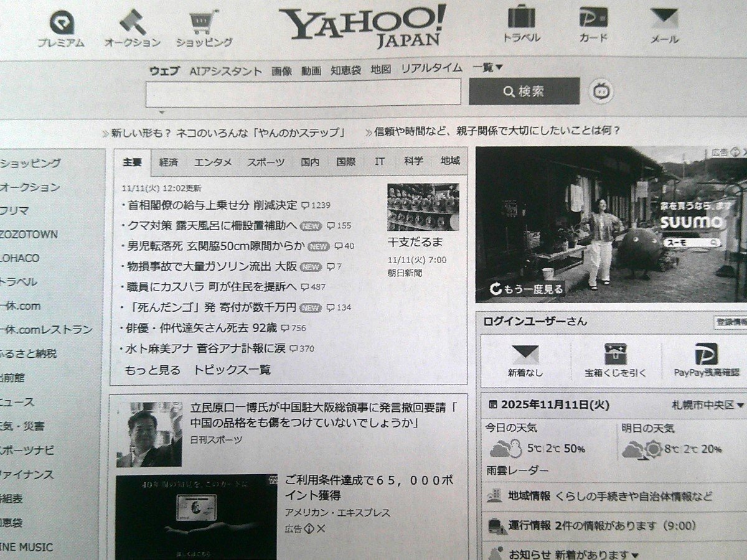Screen dimensions: 747x560
Task: Draw a lottery via 宝箱くじを引く treasure chest icon
Action: [614, 352]
